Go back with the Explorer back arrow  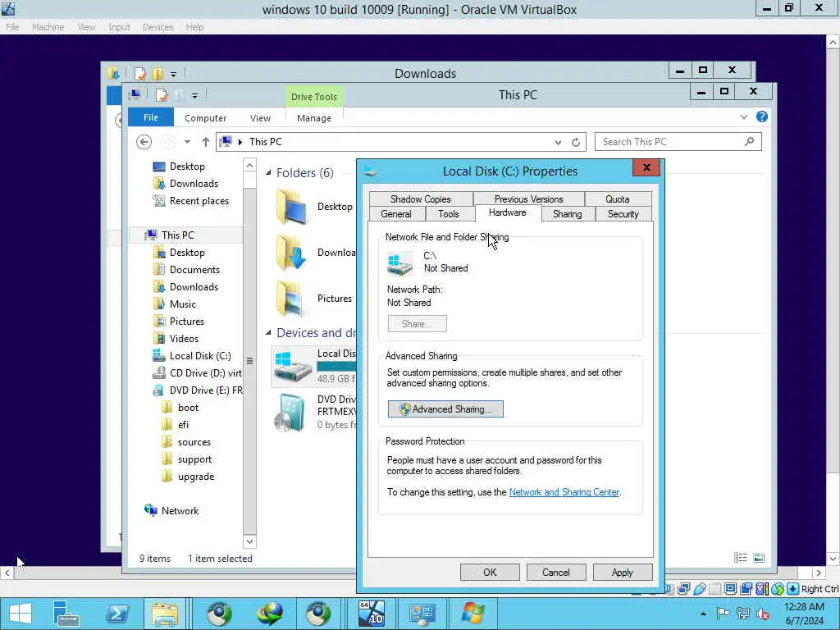(x=144, y=142)
